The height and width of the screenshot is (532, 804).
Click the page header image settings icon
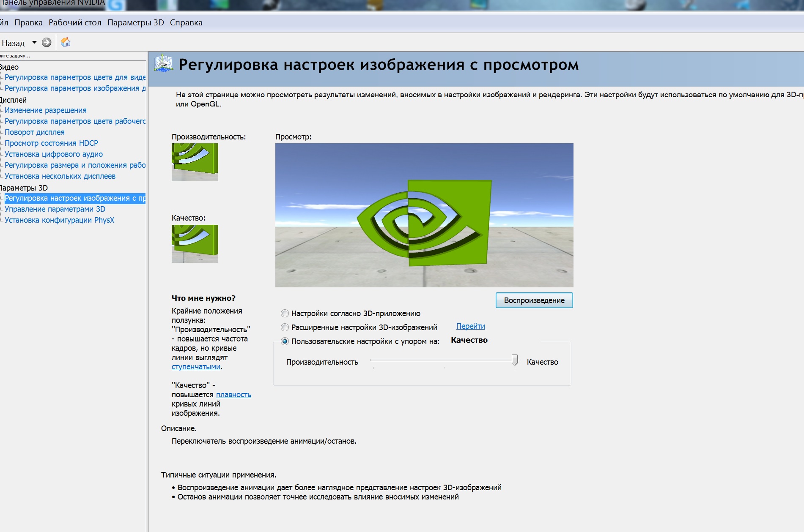point(163,64)
